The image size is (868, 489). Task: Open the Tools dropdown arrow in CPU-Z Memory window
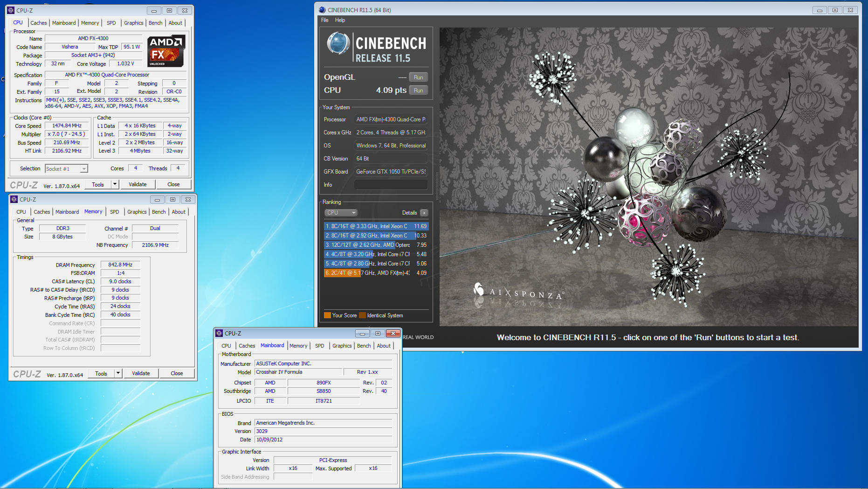pyautogui.click(x=118, y=373)
